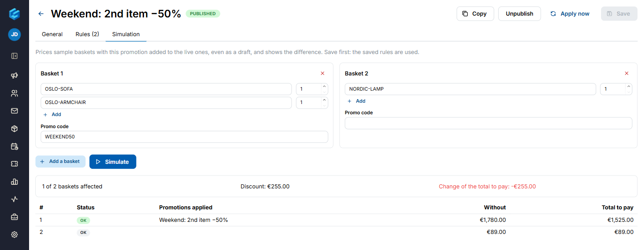Click 'Discount: €255.00' summary text

pos(265,186)
